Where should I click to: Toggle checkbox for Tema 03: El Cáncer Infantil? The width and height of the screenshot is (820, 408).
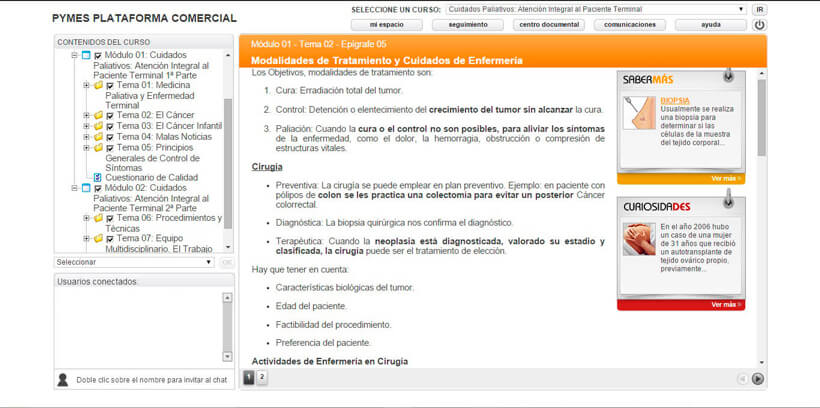point(110,127)
